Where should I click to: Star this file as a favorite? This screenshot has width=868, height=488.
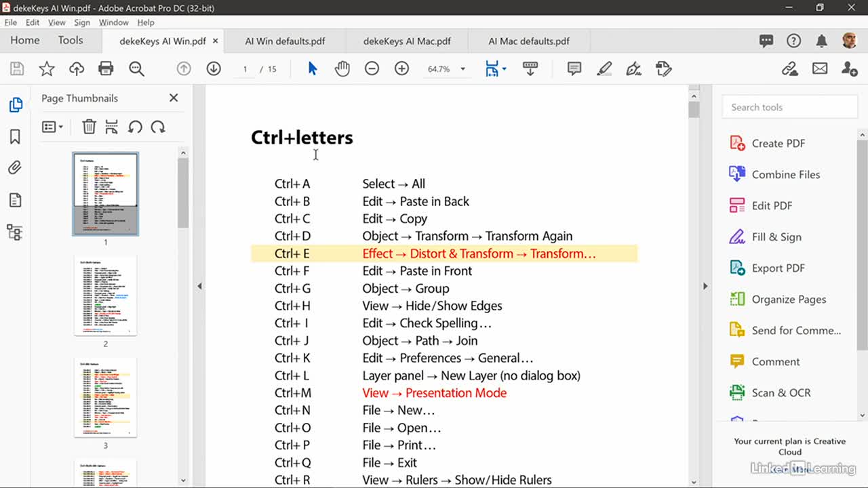47,68
